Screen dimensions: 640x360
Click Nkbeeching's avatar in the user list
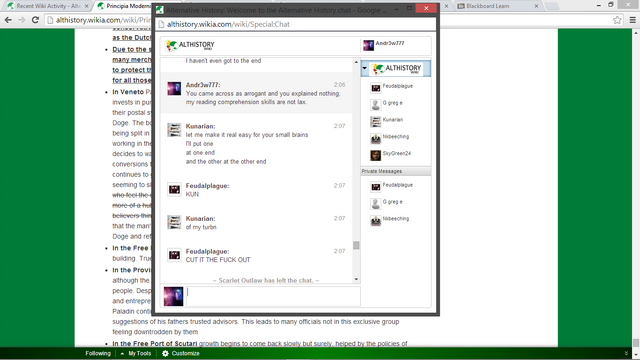(376, 138)
